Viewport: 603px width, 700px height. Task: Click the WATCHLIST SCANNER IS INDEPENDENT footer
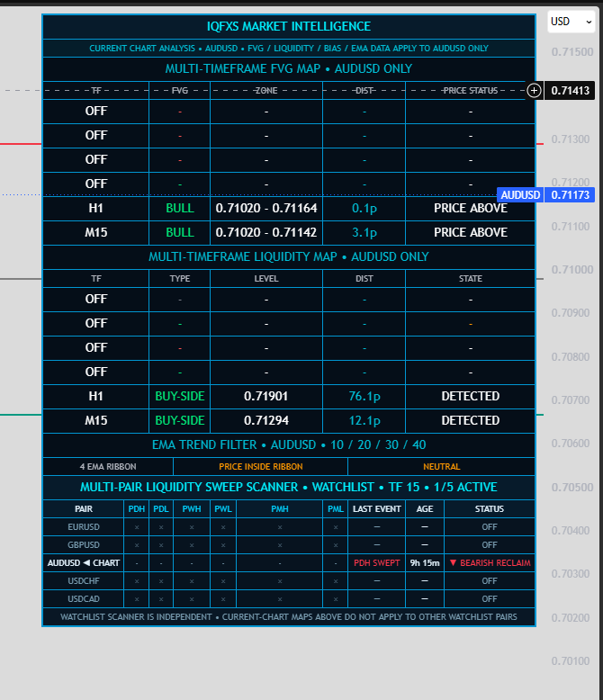tap(289, 617)
